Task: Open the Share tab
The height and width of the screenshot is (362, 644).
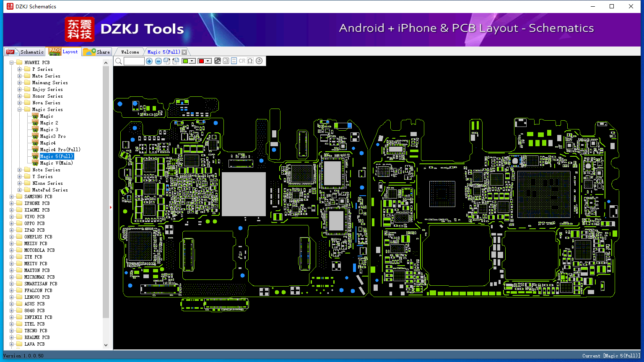Action: point(96,52)
